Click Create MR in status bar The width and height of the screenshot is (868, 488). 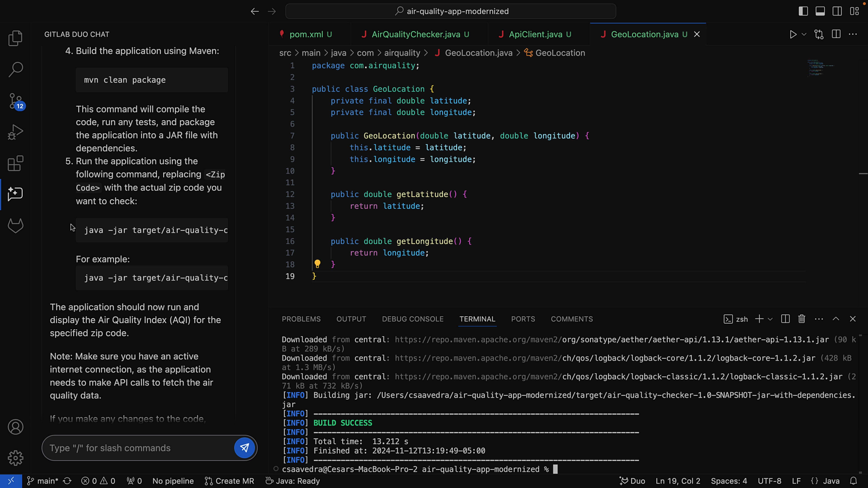229,481
